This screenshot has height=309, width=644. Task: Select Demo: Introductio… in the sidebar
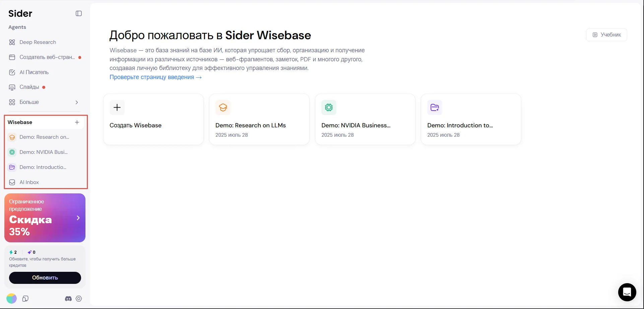click(45, 167)
